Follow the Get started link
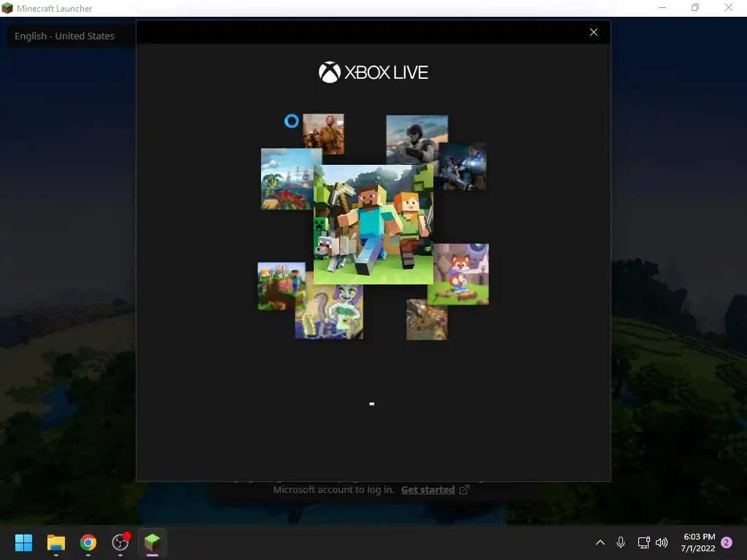The height and width of the screenshot is (560, 747). 427,489
